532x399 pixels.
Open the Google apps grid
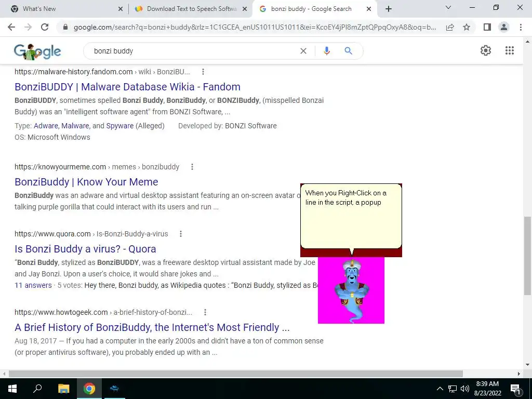[x=509, y=50]
